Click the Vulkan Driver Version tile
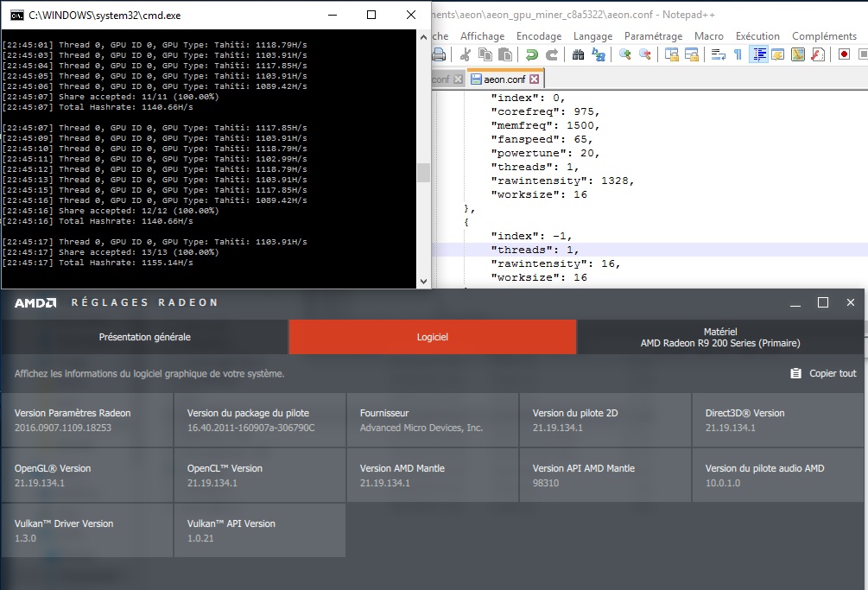This screenshot has height=590, width=868. click(87, 530)
